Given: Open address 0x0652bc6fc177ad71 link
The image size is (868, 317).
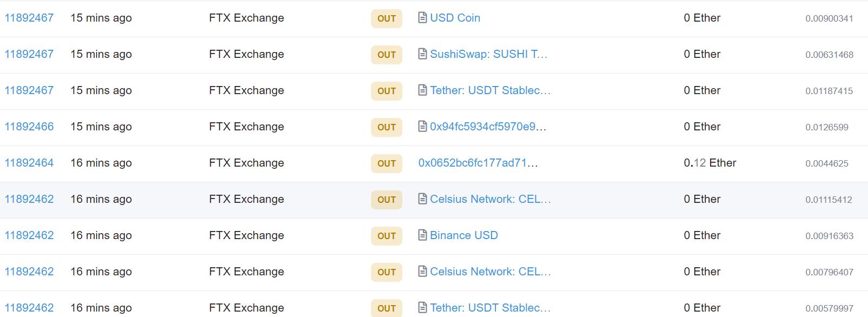Looking at the screenshot, I should pos(478,163).
